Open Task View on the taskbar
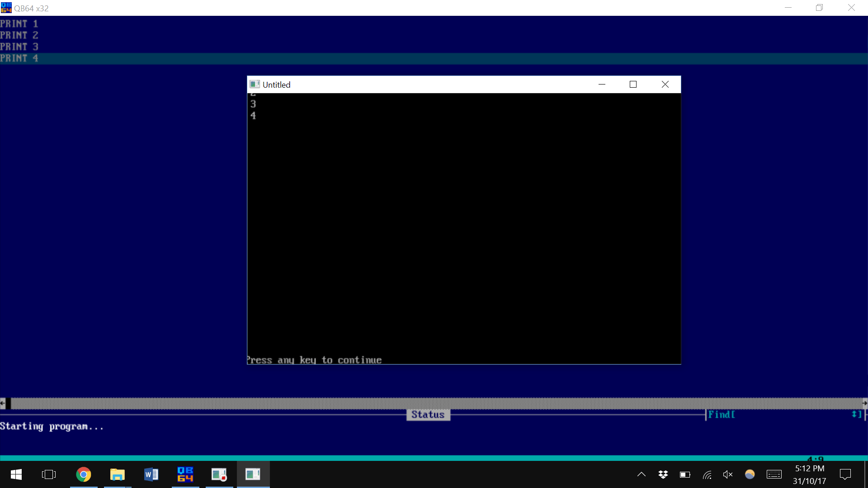This screenshot has height=488, width=868. click(48, 474)
